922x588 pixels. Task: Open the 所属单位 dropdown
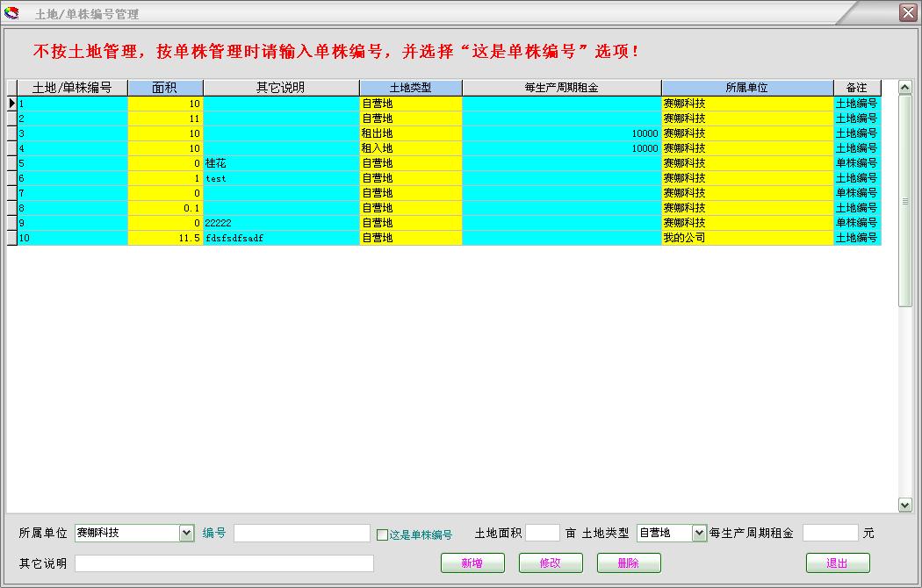point(186,532)
